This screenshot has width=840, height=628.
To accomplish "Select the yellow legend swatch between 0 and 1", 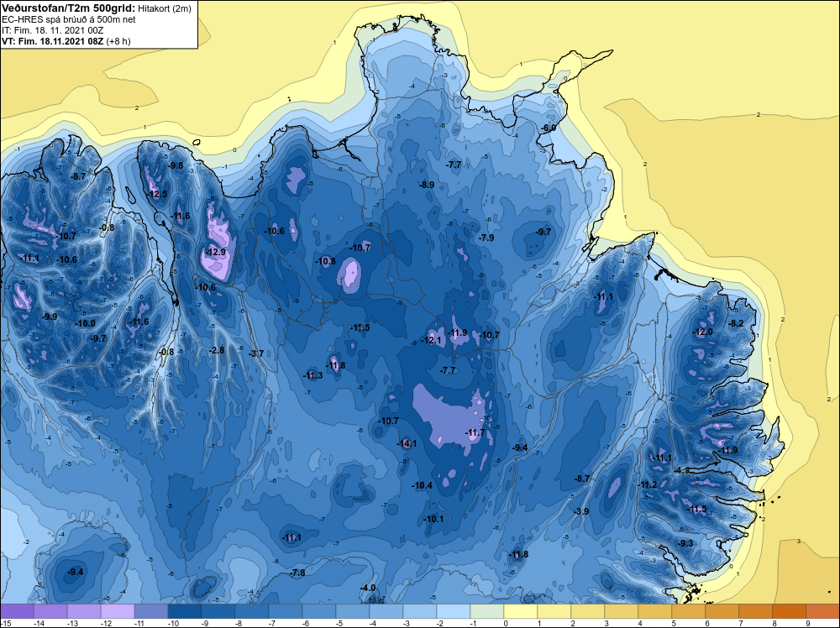I will click(521, 611).
